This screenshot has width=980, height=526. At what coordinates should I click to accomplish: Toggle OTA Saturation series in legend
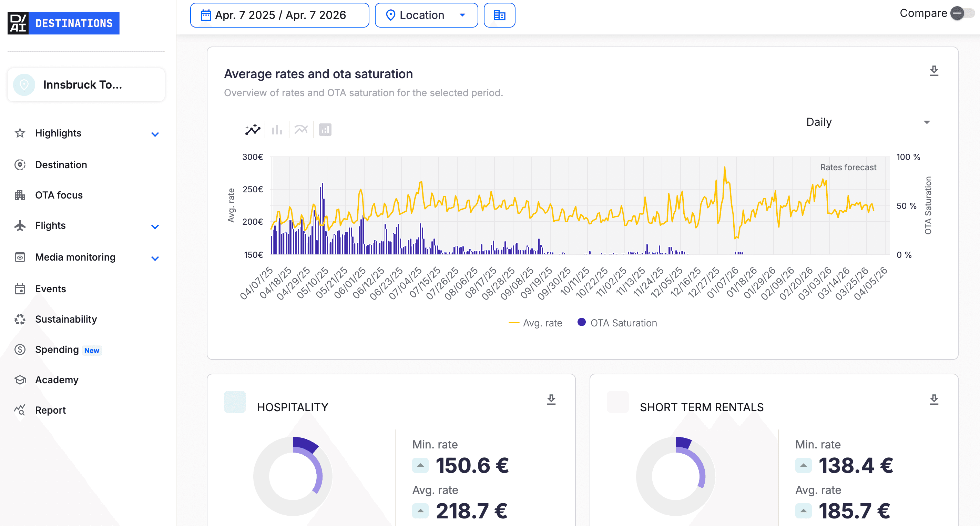click(617, 323)
